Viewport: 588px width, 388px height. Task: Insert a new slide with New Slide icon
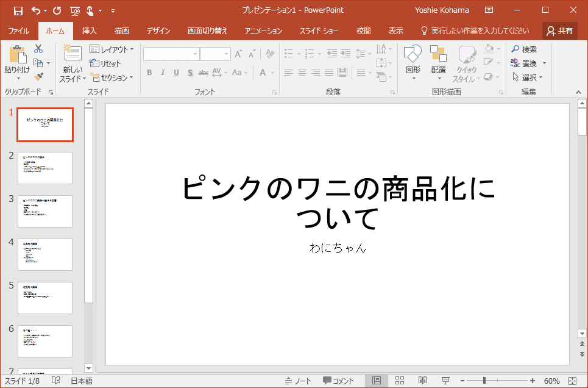pyautogui.click(x=73, y=54)
